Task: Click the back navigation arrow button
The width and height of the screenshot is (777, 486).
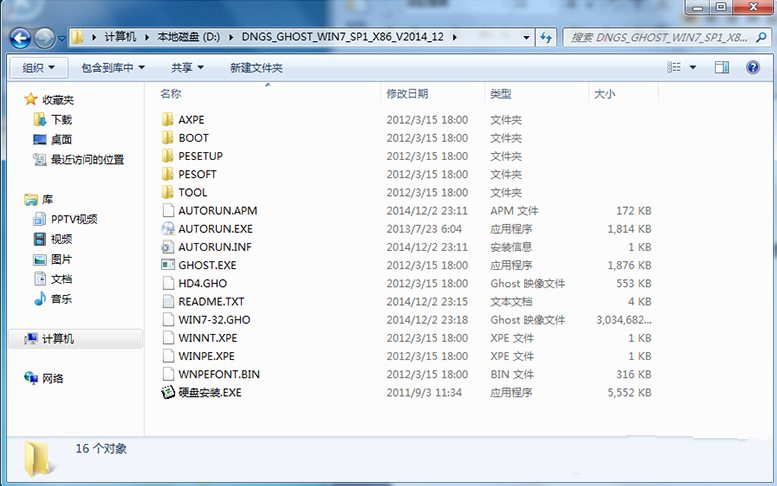Action: [x=21, y=38]
